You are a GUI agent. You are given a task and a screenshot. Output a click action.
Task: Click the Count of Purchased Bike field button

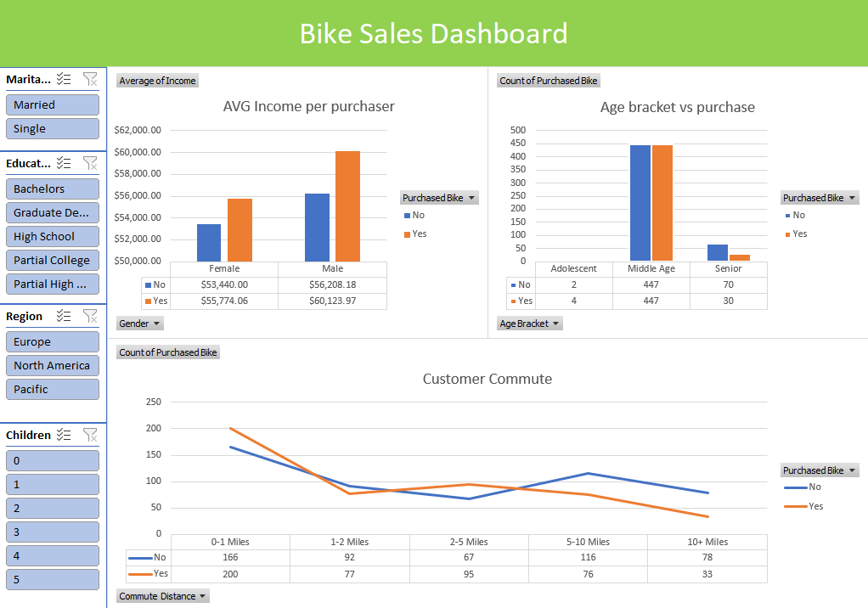click(548, 81)
